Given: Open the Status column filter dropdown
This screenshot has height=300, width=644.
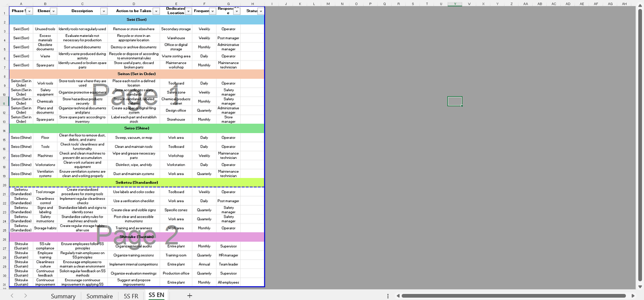Looking at the screenshot, I should pyautogui.click(x=261, y=11).
